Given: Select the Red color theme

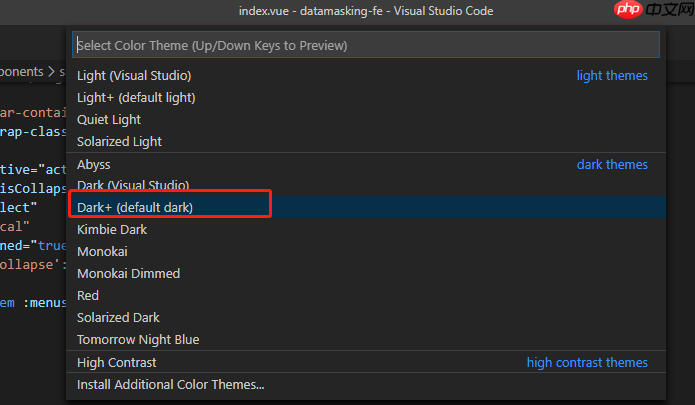Looking at the screenshot, I should click(x=89, y=296).
